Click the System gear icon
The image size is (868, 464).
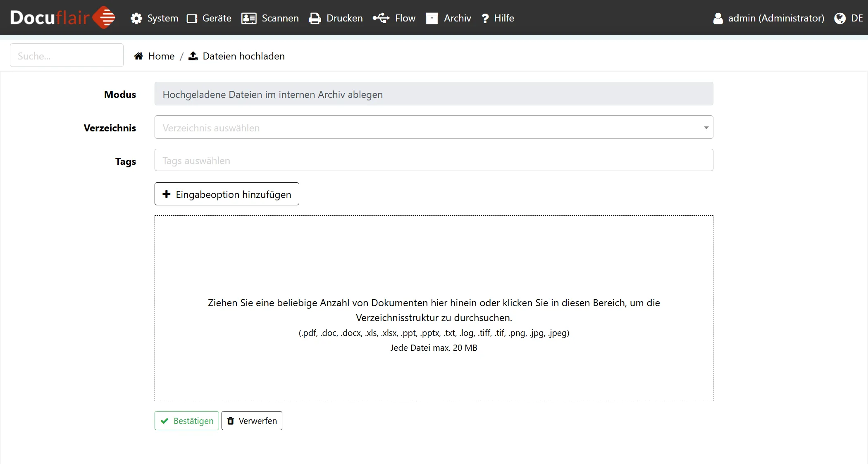[136, 19]
